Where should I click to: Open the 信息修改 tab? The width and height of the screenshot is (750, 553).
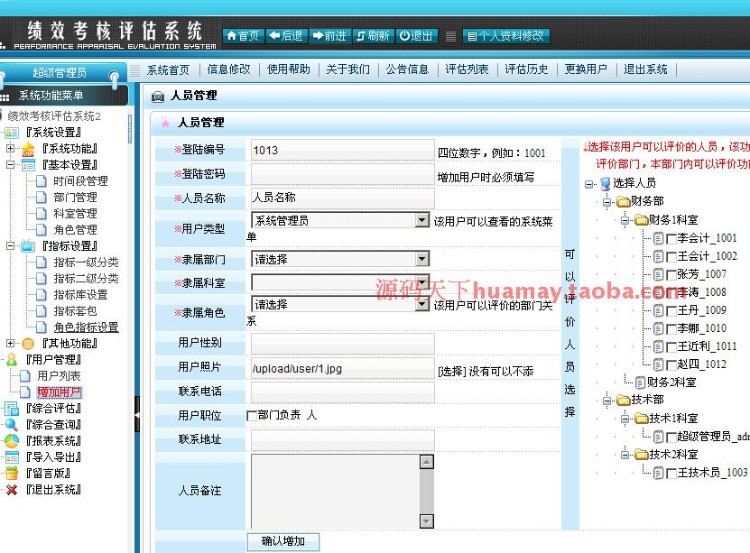[x=229, y=69]
